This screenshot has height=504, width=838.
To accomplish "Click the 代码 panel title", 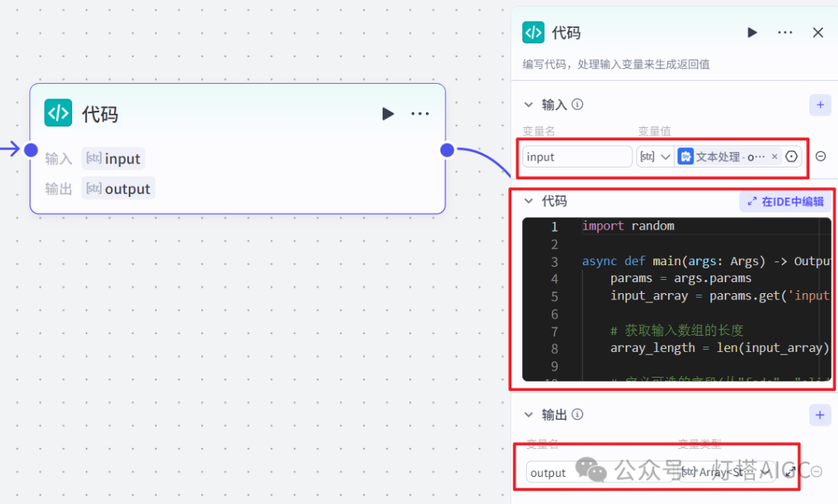I will coord(566,33).
